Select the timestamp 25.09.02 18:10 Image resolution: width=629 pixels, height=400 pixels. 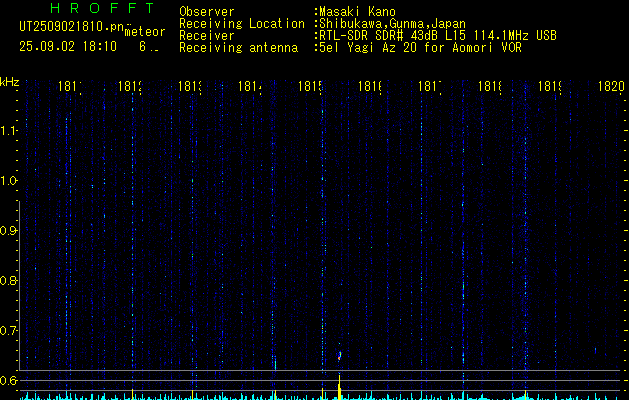tap(68, 47)
